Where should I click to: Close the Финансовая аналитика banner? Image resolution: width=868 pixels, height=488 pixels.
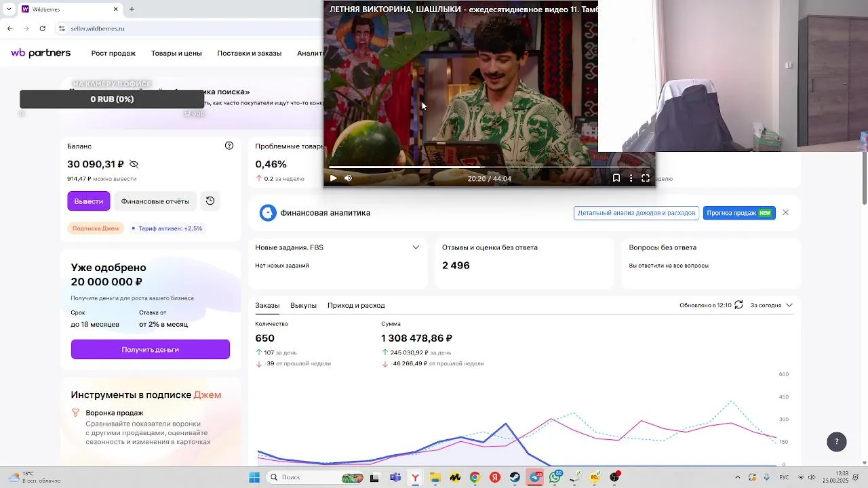click(786, 213)
